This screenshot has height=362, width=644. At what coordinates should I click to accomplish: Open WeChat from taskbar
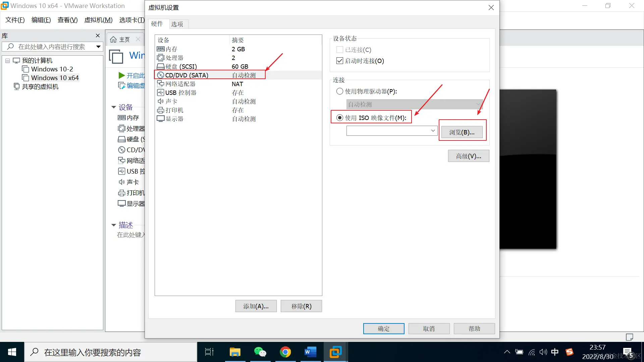pyautogui.click(x=260, y=352)
